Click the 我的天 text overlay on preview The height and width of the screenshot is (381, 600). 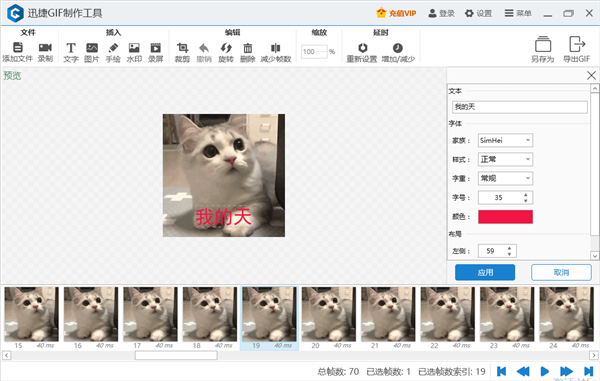point(223,217)
